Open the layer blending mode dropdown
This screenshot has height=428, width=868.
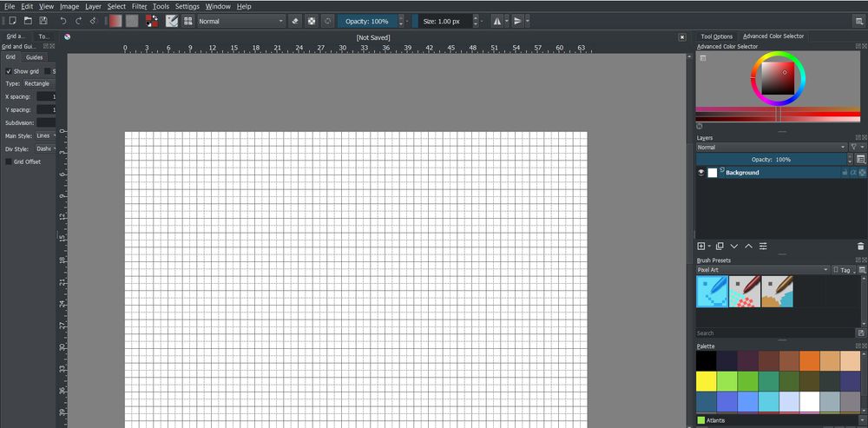pos(771,148)
